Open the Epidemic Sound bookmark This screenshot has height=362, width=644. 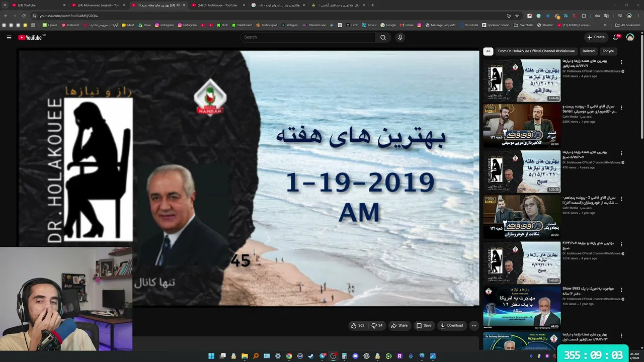tap(496, 25)
